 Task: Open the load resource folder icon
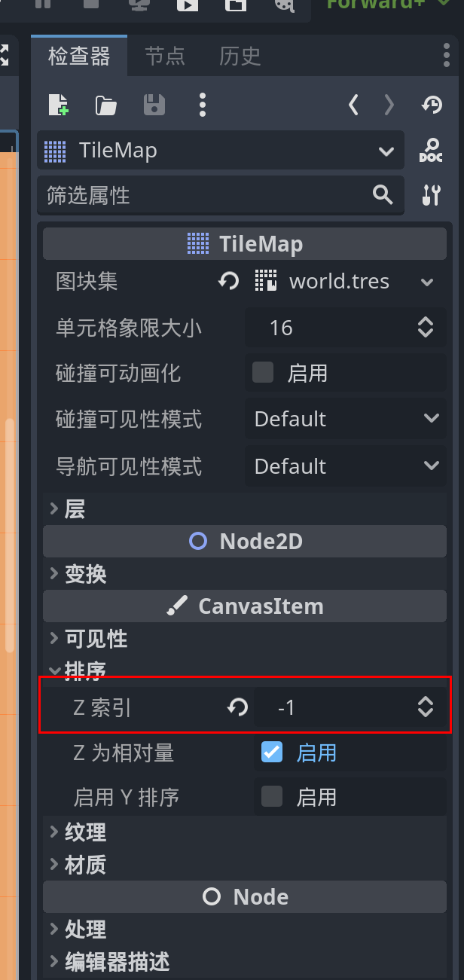(x=106, y=105)
